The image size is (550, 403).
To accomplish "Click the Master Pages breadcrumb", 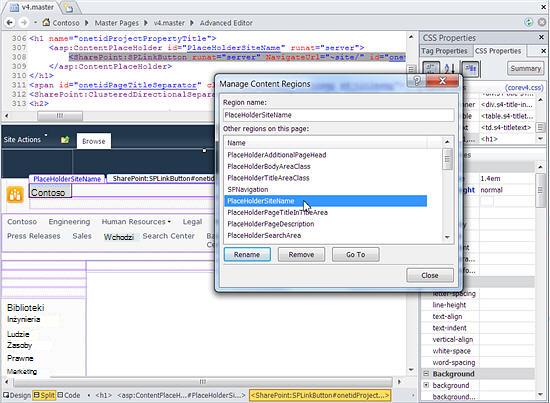I will [x=116, y=23].
